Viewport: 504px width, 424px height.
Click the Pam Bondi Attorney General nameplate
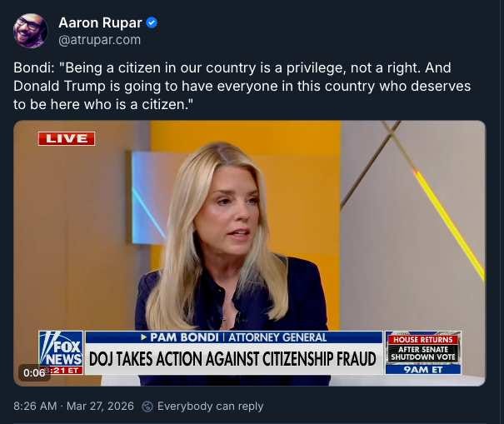pyautogui.click(x=234, y=337)
